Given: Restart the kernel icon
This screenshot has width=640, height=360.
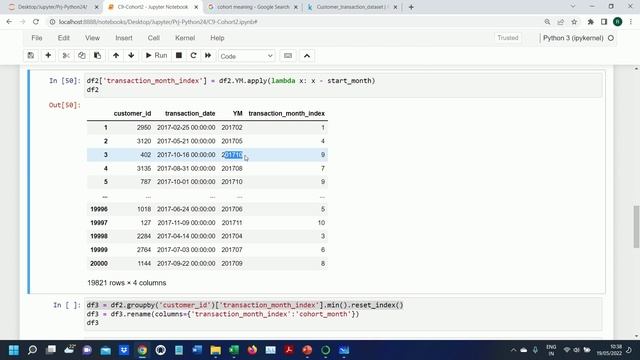Looking at the screenshot, I should pos(193,56).
